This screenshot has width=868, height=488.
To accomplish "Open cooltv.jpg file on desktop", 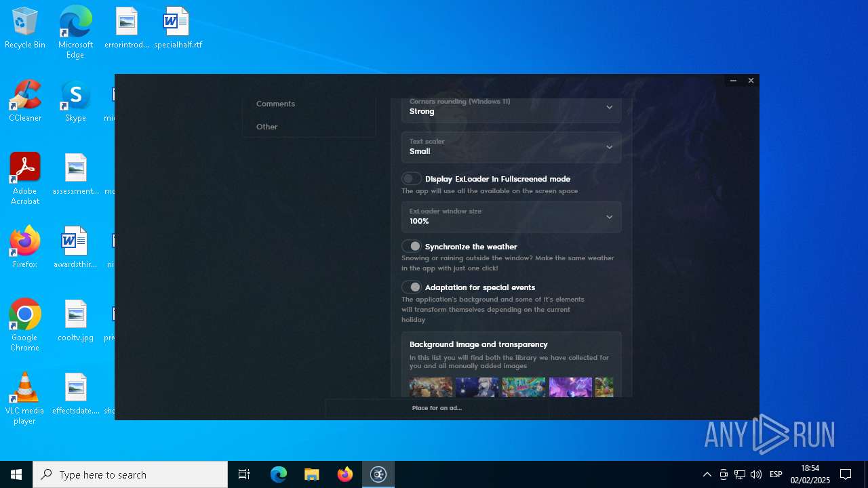I will click(75, 321).
